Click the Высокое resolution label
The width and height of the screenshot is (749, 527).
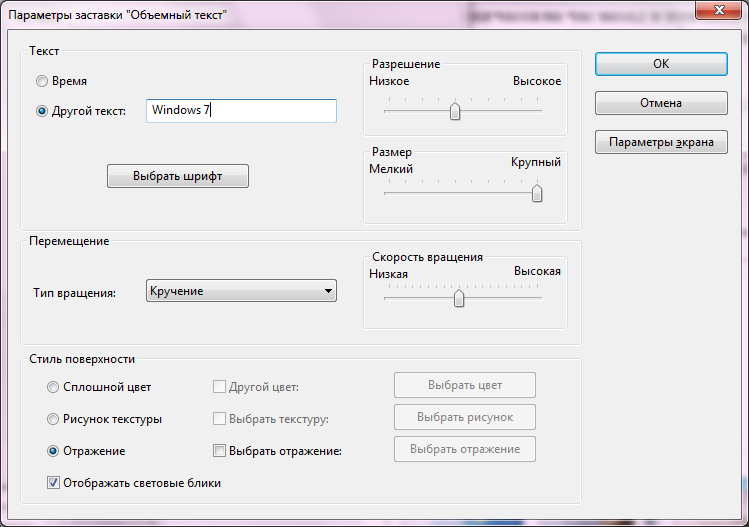[537, 81]
